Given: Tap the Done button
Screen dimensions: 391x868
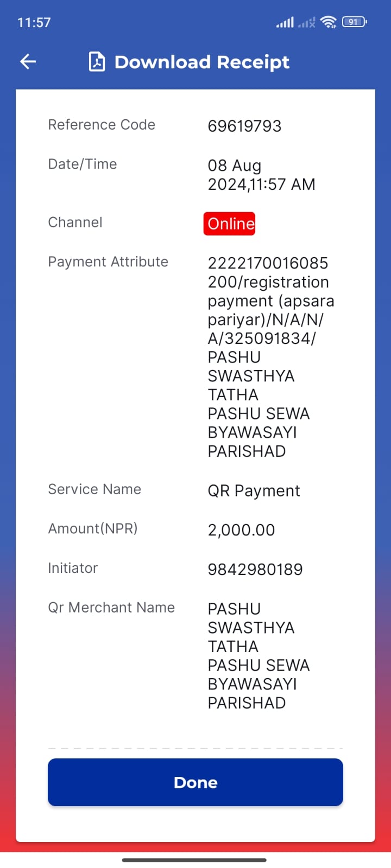Looking at the screenshot, I should point(195,782).
